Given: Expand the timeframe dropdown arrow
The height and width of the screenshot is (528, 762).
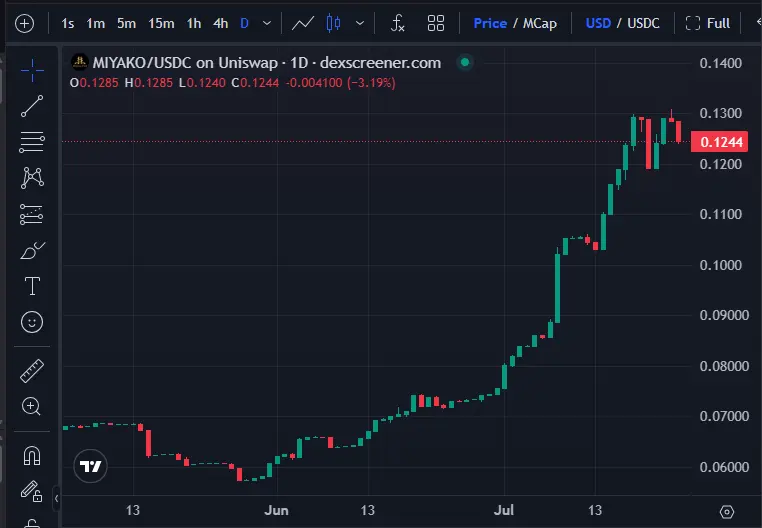Looking at the screenshot, I should pos(267,23).
